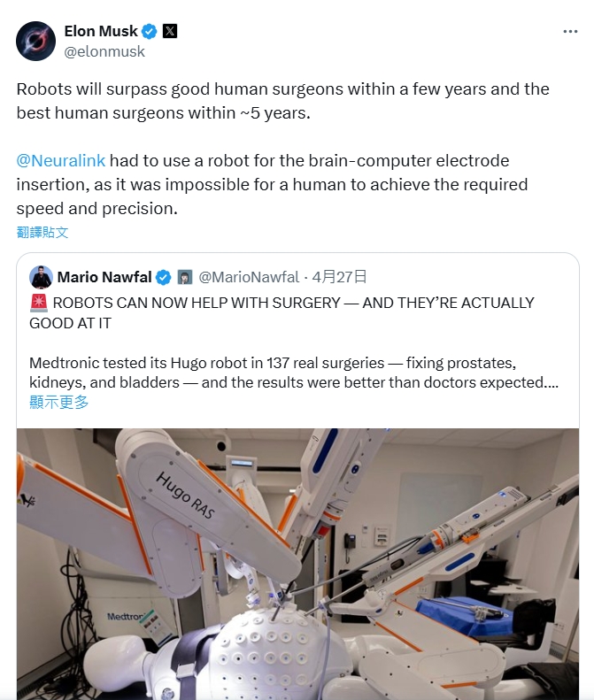The height and width of the screenshot is (700, 594).
Task: Click the Mario Nawfal display name
Action: (104, 277)
